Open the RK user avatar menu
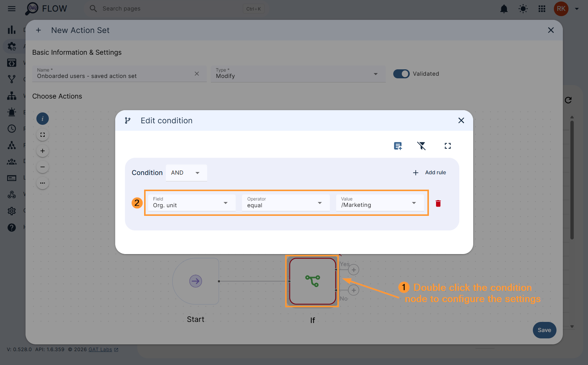Viewport: 588px width, 365px height. pyautogui.click(x=561, y=9)
